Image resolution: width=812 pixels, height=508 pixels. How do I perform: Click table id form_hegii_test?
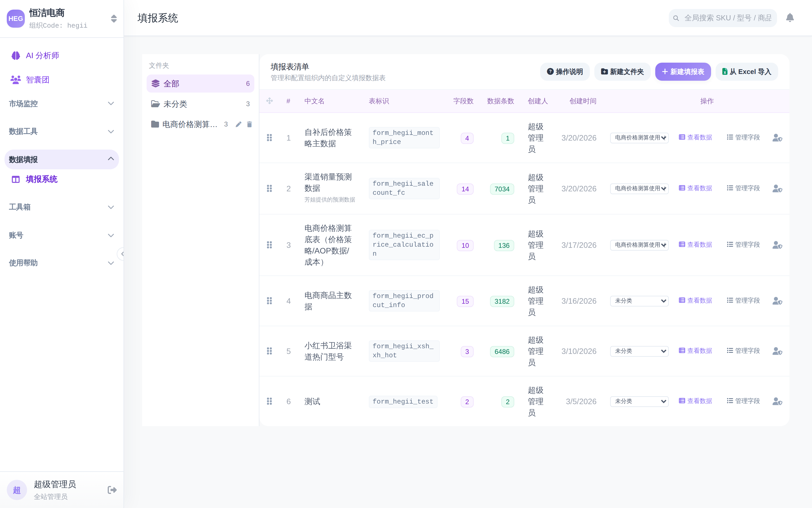coord(403,402)
